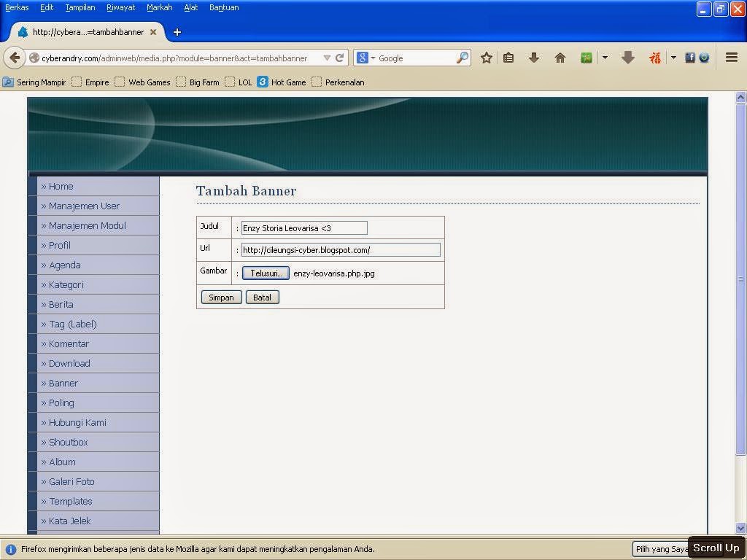Open the Firefox hamburger menu
Viewport: 747px width, 560px height.
coord(732,58)
